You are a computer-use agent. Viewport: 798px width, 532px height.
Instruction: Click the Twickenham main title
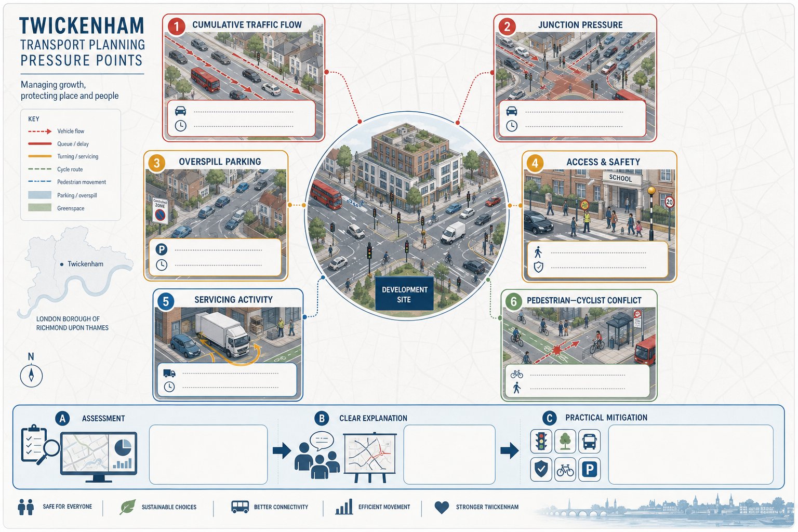click(82, 25)
